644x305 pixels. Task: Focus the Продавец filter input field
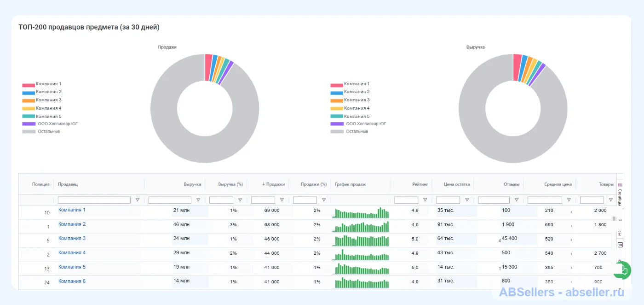coord(94,200)
